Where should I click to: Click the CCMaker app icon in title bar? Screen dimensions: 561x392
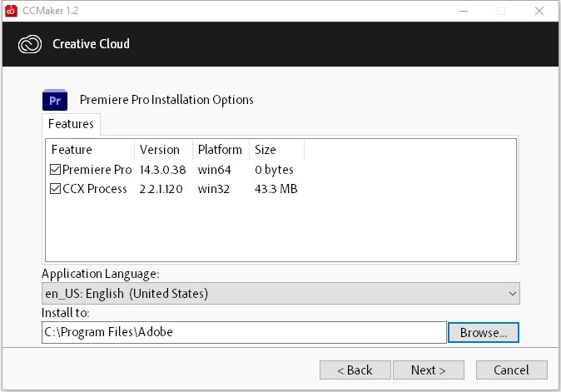coord(11,11)
